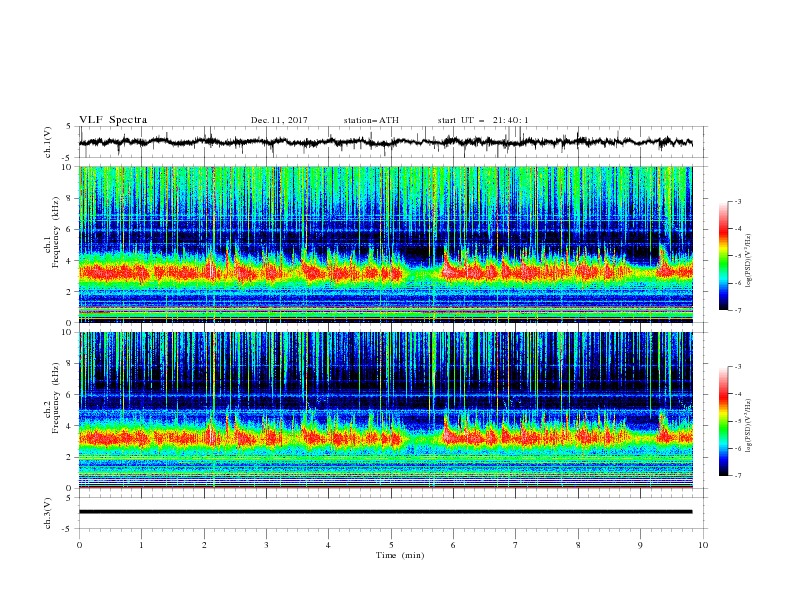Click time-axis tick label '8'
This screenshot has height=612, width=792.
coord(578,545)
